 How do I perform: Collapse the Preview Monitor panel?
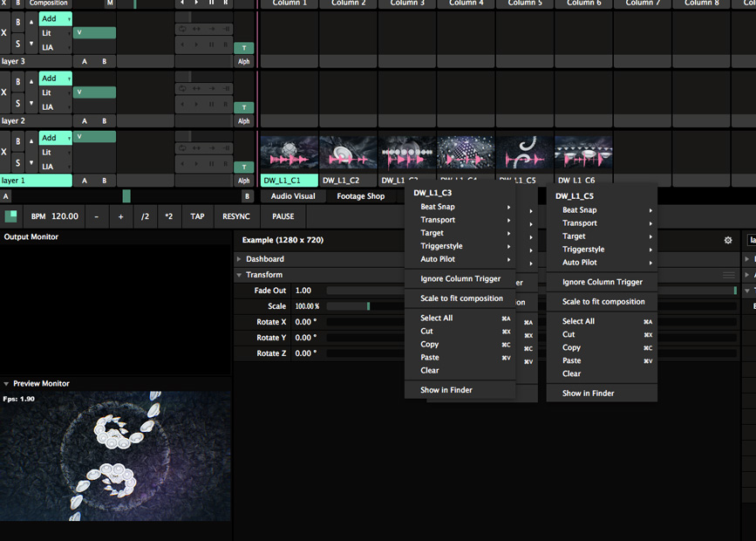[x=7, y=384]
